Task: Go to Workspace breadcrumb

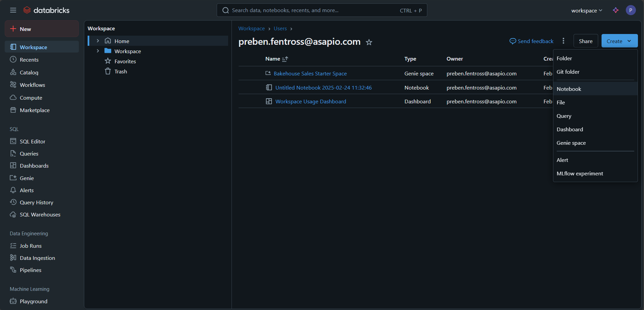Action: (251, 28)
